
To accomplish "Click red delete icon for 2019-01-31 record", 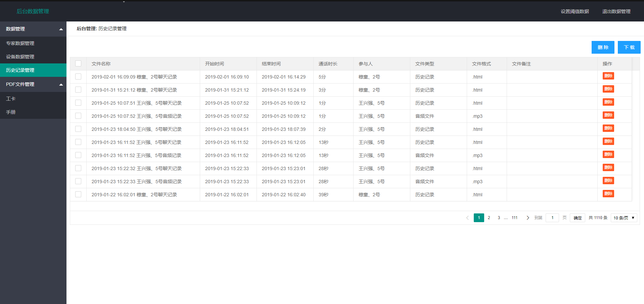I will tap(608, 89).
